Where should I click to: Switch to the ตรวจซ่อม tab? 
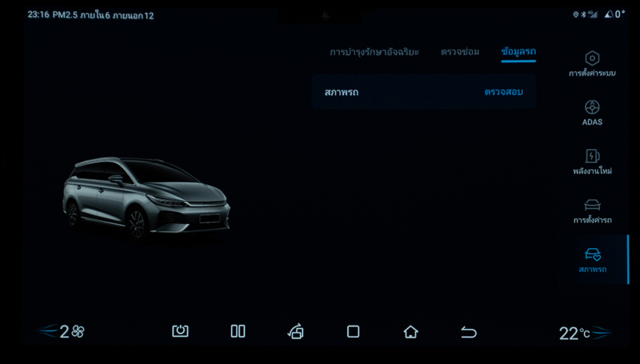(x=460, y=52)
